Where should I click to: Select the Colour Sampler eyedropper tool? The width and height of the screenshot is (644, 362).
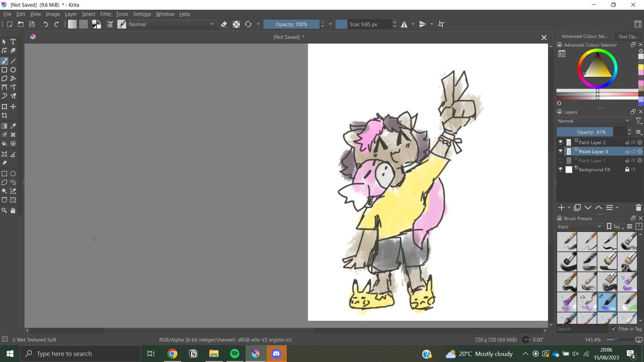(13, 126)
